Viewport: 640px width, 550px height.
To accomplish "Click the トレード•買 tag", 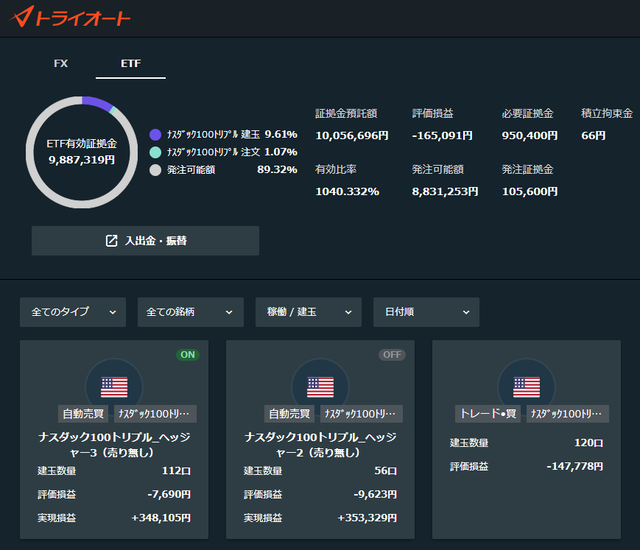I will pyautogui.click(x=488, y=414).
